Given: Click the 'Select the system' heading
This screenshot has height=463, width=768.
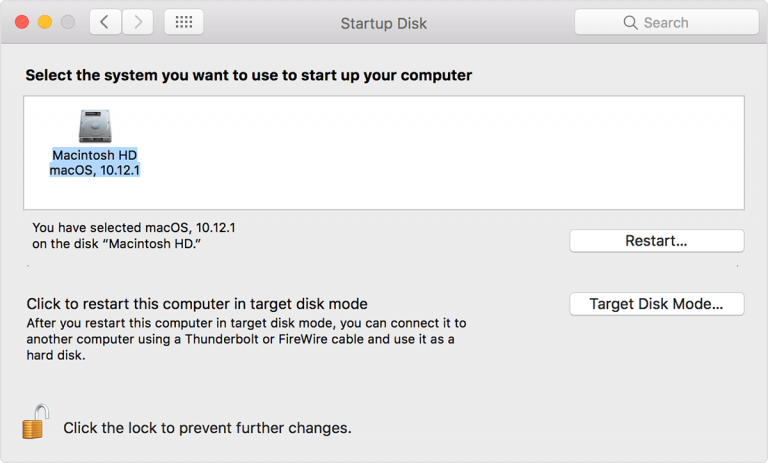Looking at the screenshot, I should click(249, 75).
